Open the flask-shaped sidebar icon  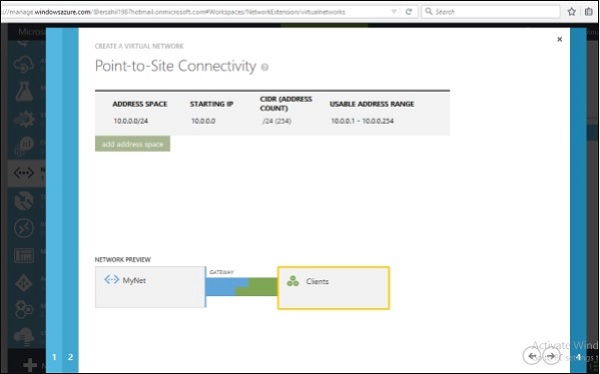click(24, 92)
